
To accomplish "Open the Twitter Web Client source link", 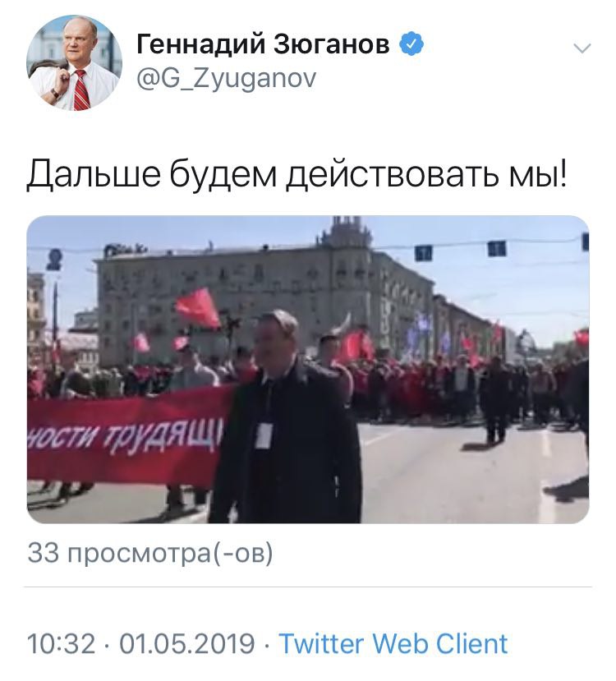I will [393, 644].
